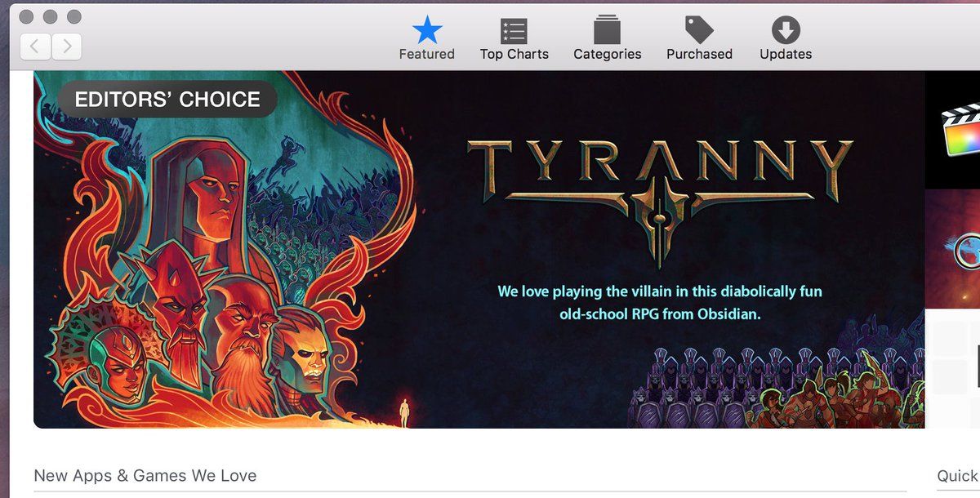Screen dimensions: 980x498
Task: Show Purchased apps via tag icon
Action: pos(699,31)
